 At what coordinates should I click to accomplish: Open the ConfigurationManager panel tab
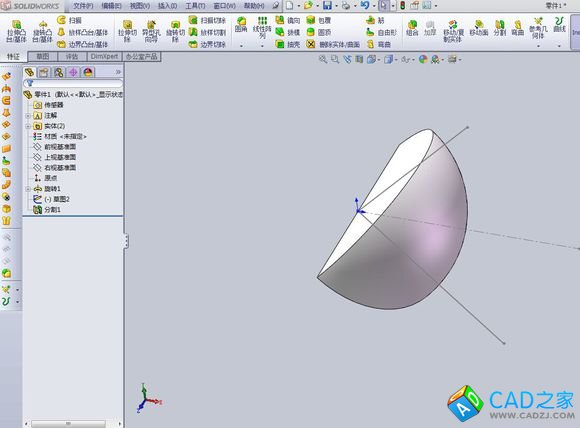[58, 72]
